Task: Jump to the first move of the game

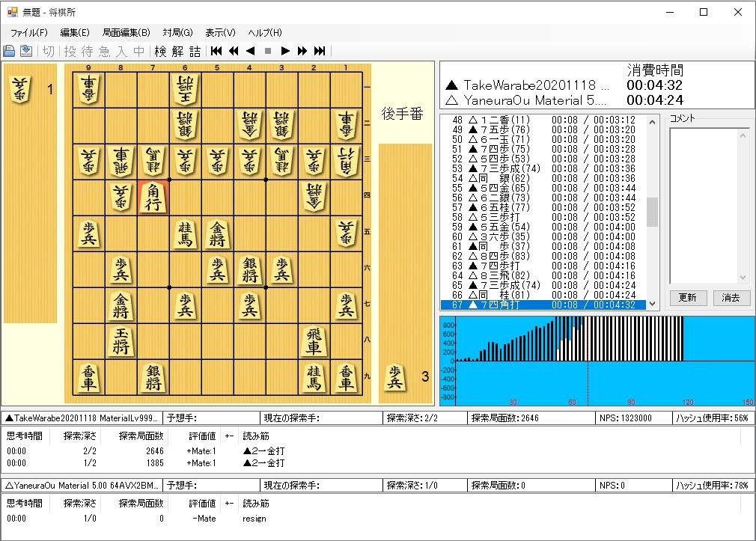Action: coord(216,51)
